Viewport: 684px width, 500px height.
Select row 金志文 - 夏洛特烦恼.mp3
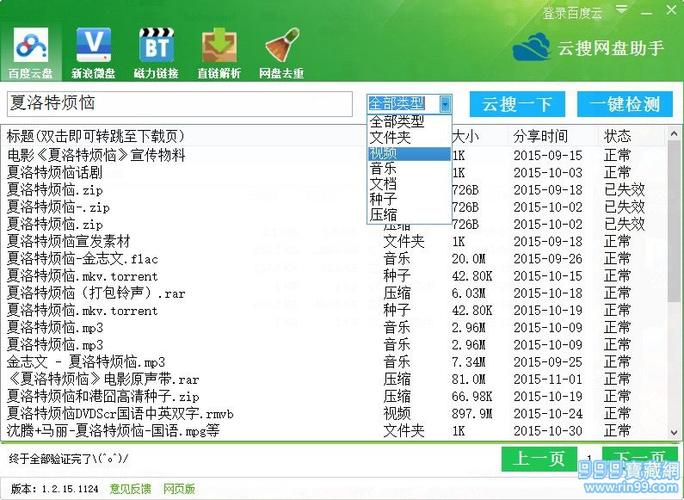pos(335,362)
